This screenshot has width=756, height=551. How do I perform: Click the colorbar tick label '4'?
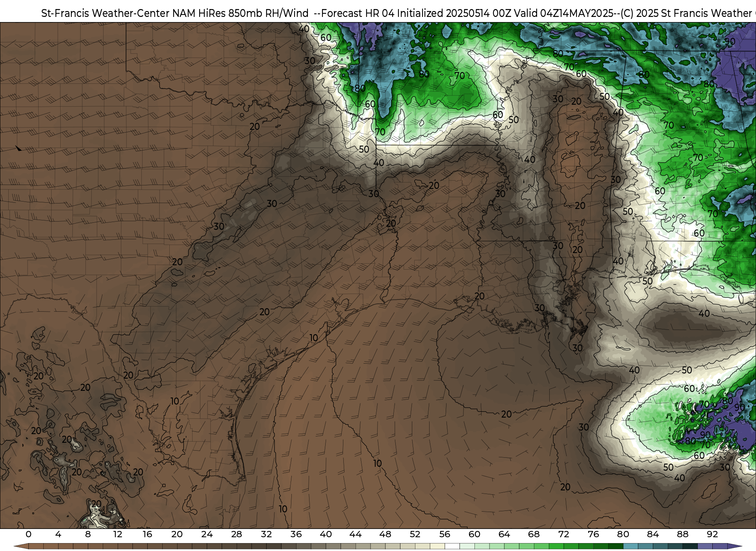click(x=58, y=534)
